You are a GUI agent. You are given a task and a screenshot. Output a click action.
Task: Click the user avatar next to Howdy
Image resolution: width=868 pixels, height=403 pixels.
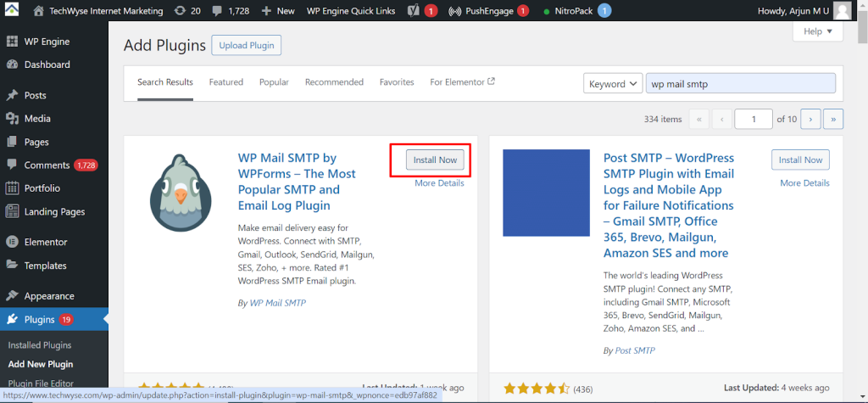click(842, 11)
